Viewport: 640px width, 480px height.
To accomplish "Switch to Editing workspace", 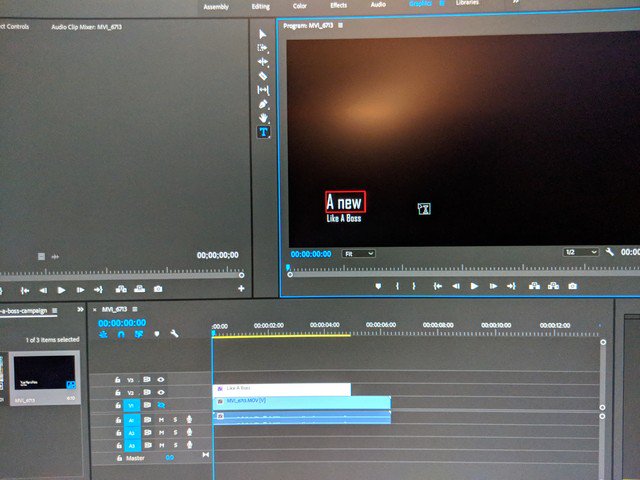I will point(260,7).
